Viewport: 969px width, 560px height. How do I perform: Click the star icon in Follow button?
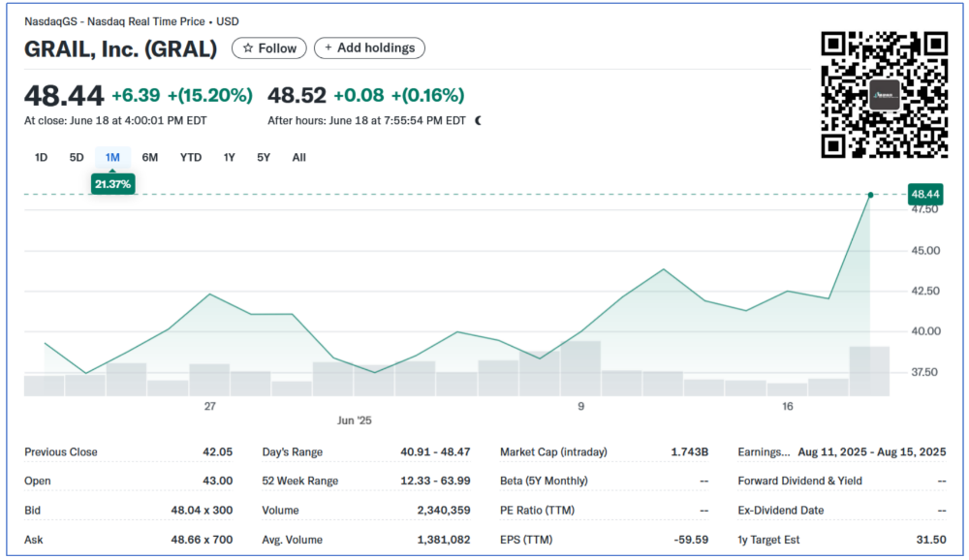click(248, 48)
